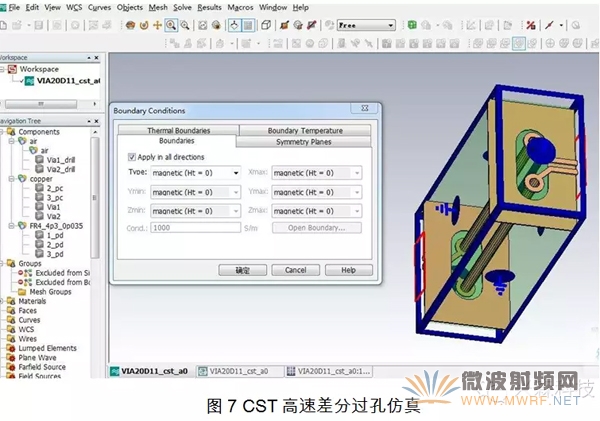Open the File menu
The width and height of the screenshot is (600, 421).
point(14,7)
